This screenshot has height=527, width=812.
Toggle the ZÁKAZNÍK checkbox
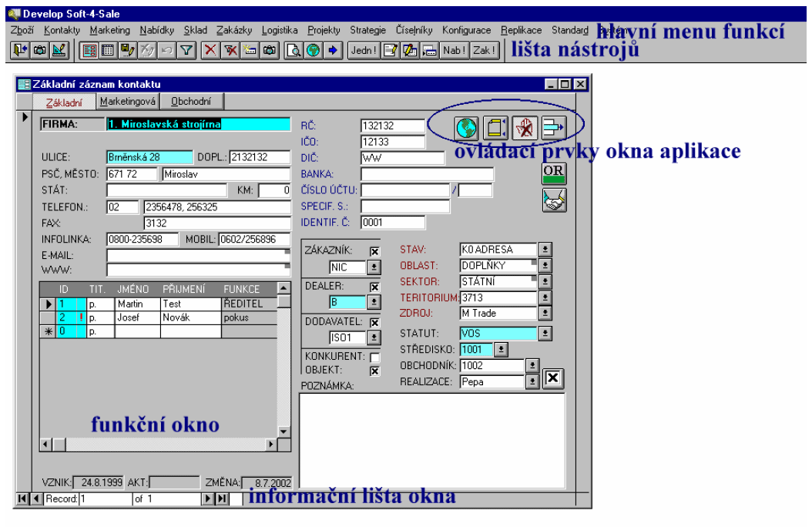pyautogui.click(x=375, y=252)
